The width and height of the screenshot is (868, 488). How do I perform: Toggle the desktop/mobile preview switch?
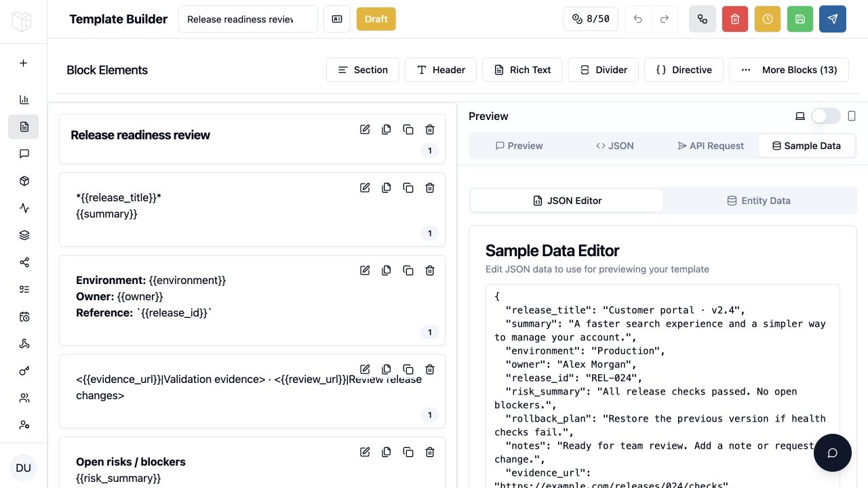click(825, 116)
